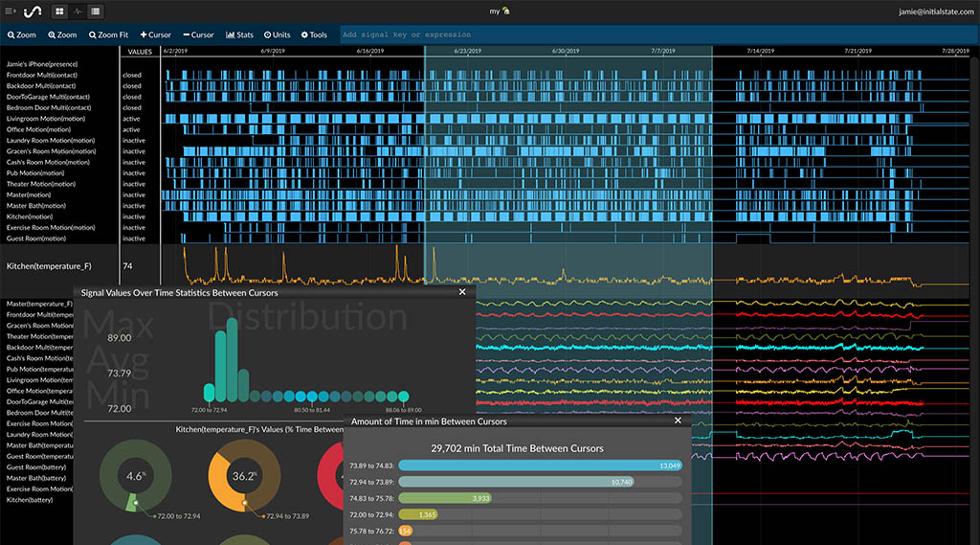Image resolution: width=980 pixels, height=545 pixels.
Task: Add a cursor with plus Cursor
Action: [155, 34]
